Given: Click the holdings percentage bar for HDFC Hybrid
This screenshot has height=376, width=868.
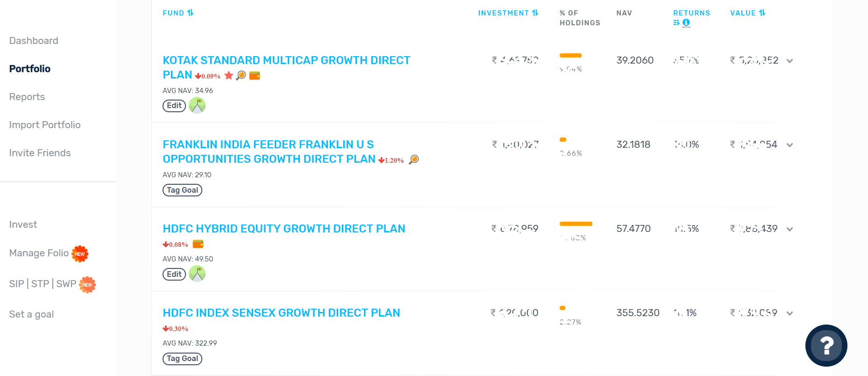Looking at the screenshot, I should point(576,224).
